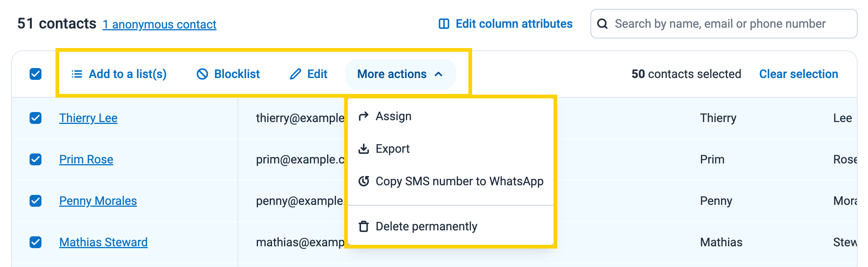Open Thierry Lee contact link
The height and width of the screenshot is (267, 868).
tap(88, 118)
